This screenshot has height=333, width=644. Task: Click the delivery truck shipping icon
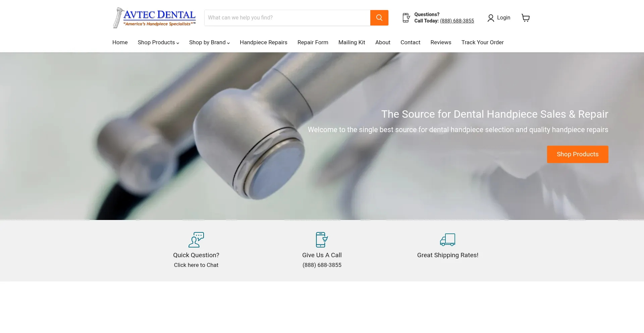447,240
